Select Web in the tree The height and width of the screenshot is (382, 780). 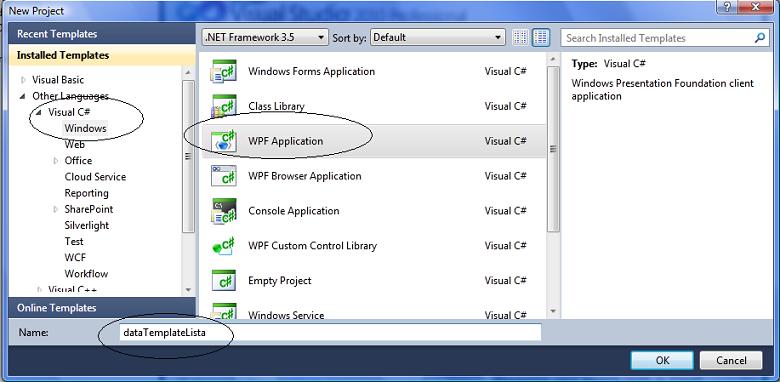[x=75, y=145]
